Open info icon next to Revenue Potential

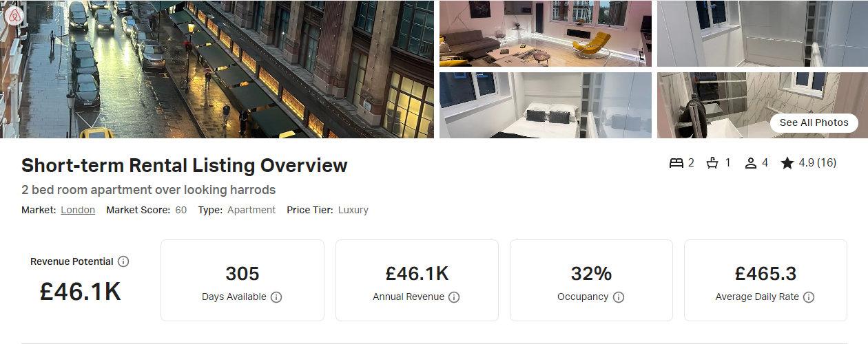[x=123, y=261]
